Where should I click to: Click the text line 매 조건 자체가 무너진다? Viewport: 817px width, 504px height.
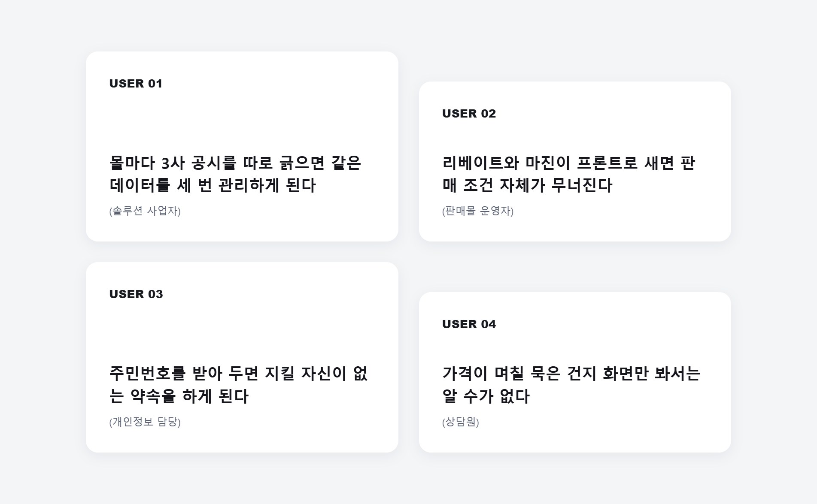(527, 186)
